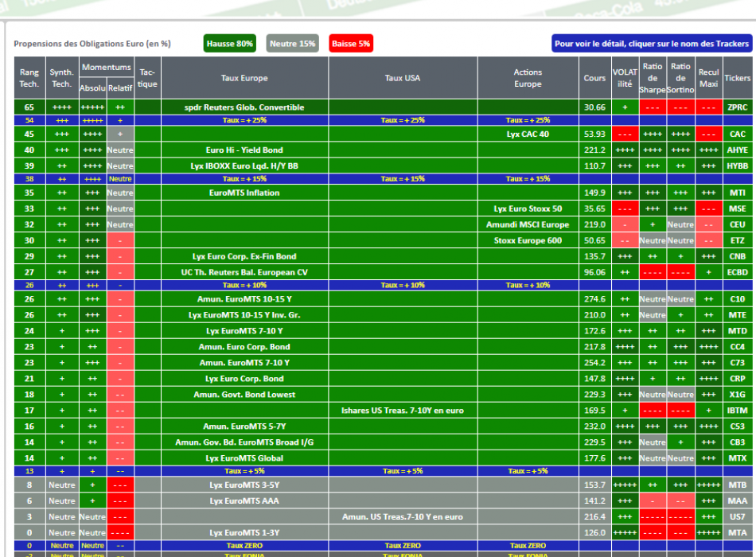Open Lyx Euro Corp. Ex-Fin Bond
Viewport: 756px width, 557px height.
point(244,256)
